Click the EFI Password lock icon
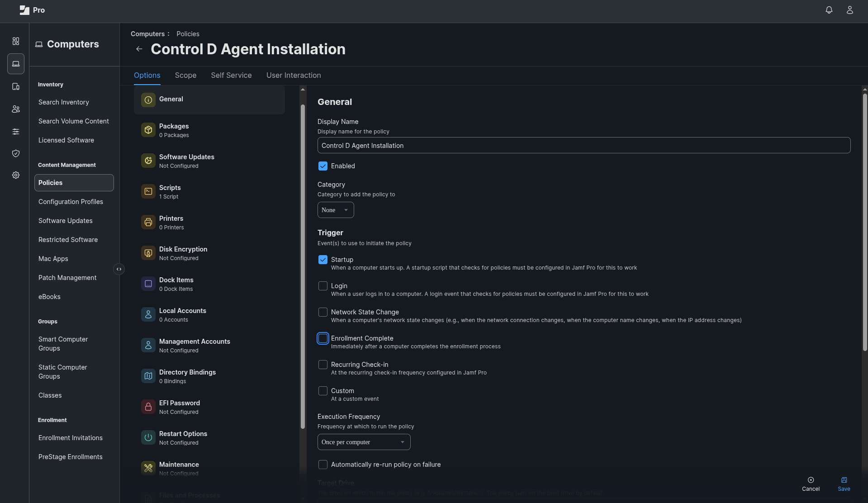The height and width of the screenshot is (503, 868). click(148, 407)
